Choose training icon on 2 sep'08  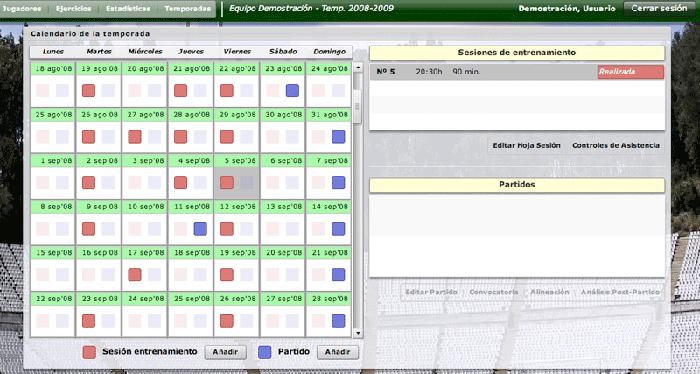point(88,183)
